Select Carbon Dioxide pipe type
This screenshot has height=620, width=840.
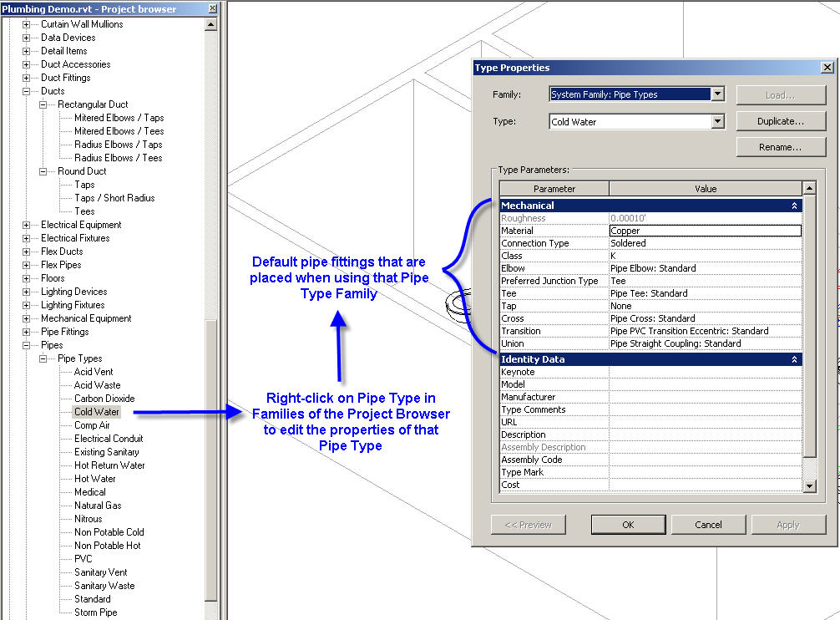click(104, 399)
